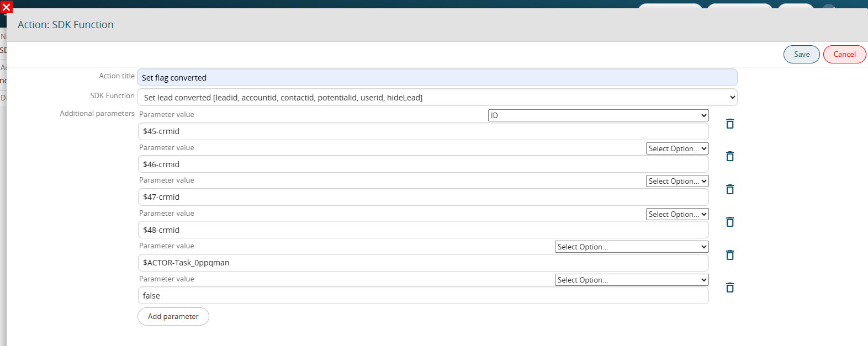Open Select Option dropdown above $47-crmid

678,181
